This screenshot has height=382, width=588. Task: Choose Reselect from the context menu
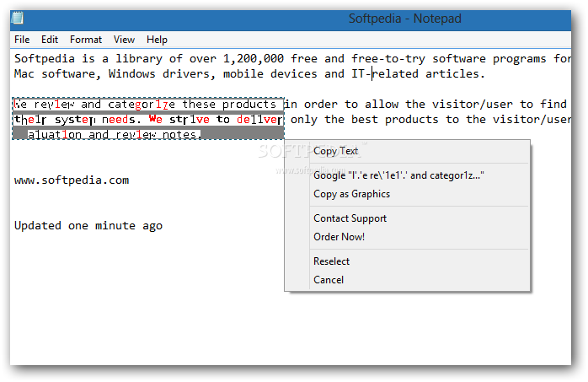click(x=419, y=261)
